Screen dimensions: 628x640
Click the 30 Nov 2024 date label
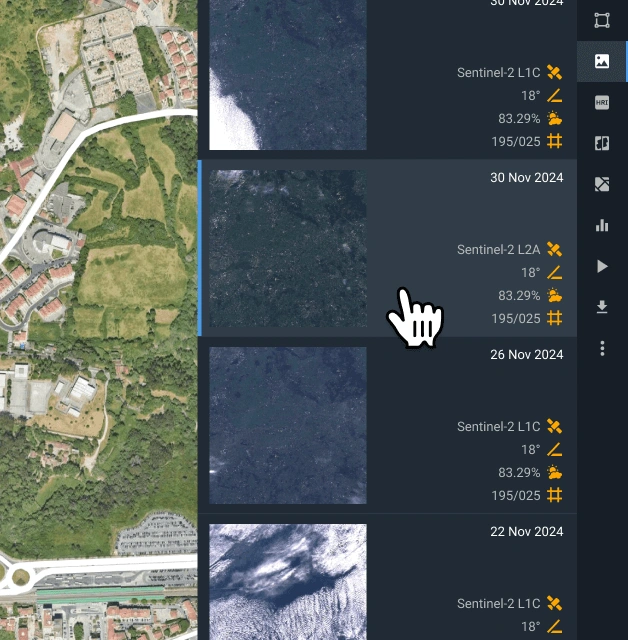click(526, 178)
